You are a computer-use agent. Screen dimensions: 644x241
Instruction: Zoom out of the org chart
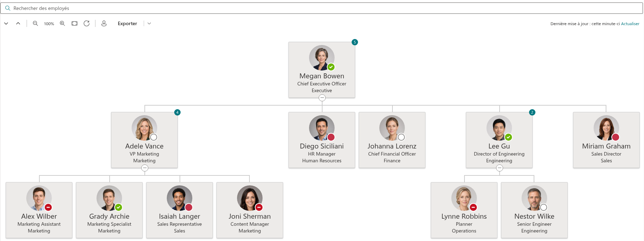35,23
